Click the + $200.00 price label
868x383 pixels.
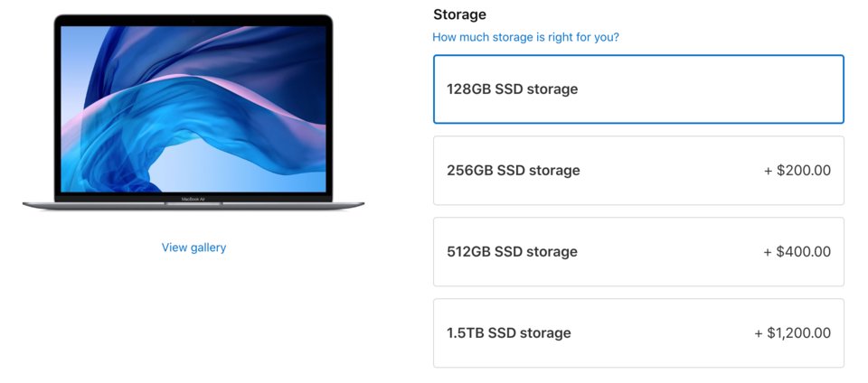[797, 171]
